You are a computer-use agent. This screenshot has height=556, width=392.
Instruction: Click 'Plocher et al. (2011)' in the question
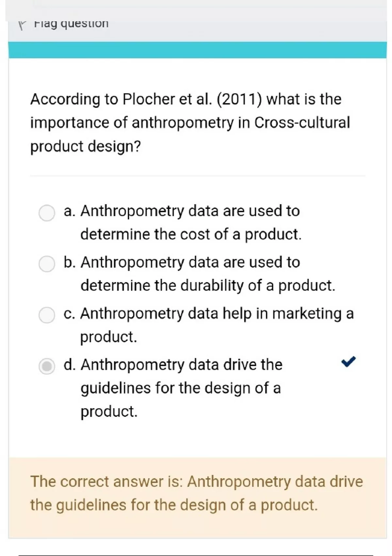click(192, 99)
